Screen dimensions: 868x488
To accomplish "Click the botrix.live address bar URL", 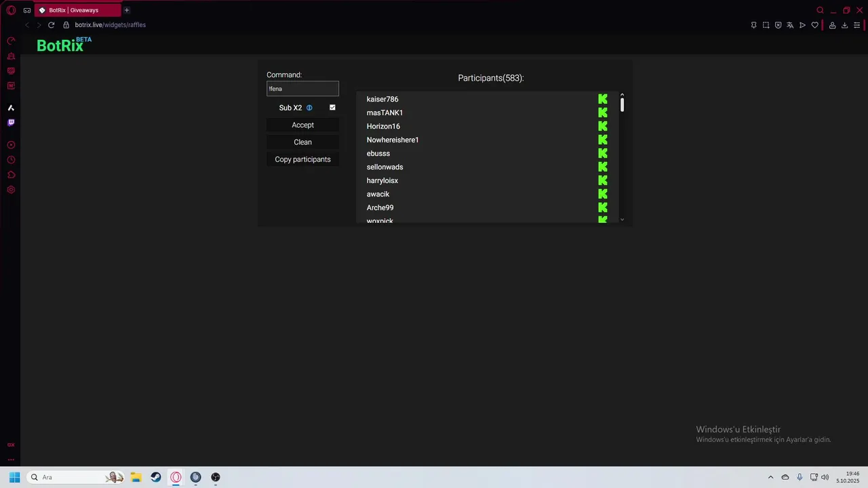I will (110, 25).
